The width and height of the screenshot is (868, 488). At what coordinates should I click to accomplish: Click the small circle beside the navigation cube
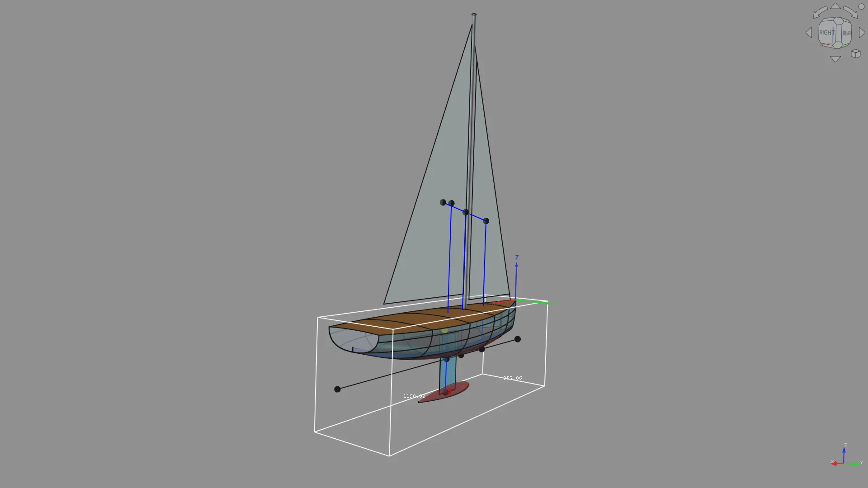[861, 7]
